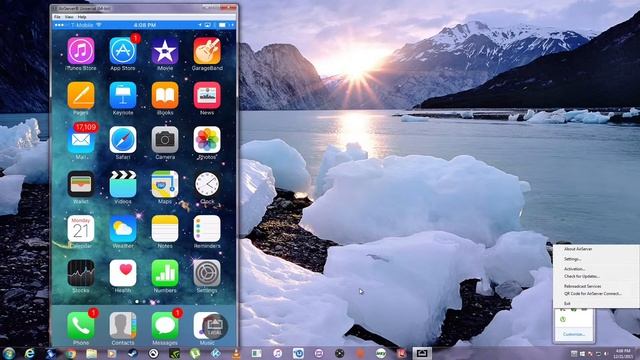This screenshot has width=640, height=360.
Task: Click the system tray clock
Action: [x=623, y=353]
